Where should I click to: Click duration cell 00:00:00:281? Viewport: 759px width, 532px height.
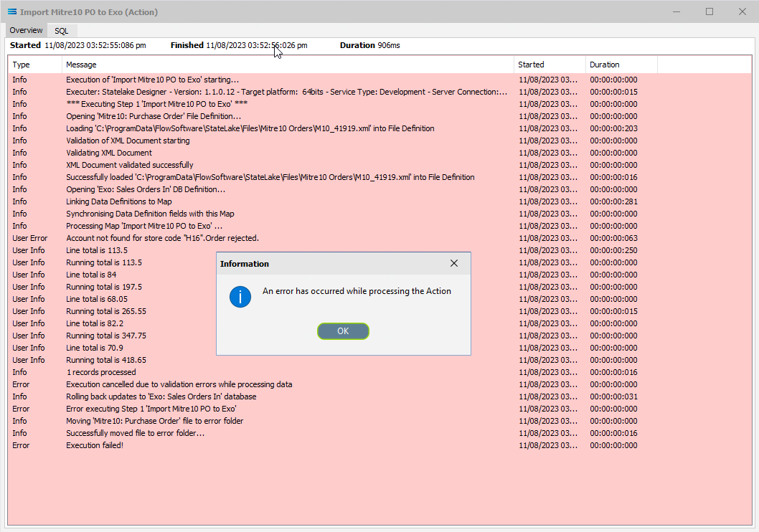[x=614, y=201]
